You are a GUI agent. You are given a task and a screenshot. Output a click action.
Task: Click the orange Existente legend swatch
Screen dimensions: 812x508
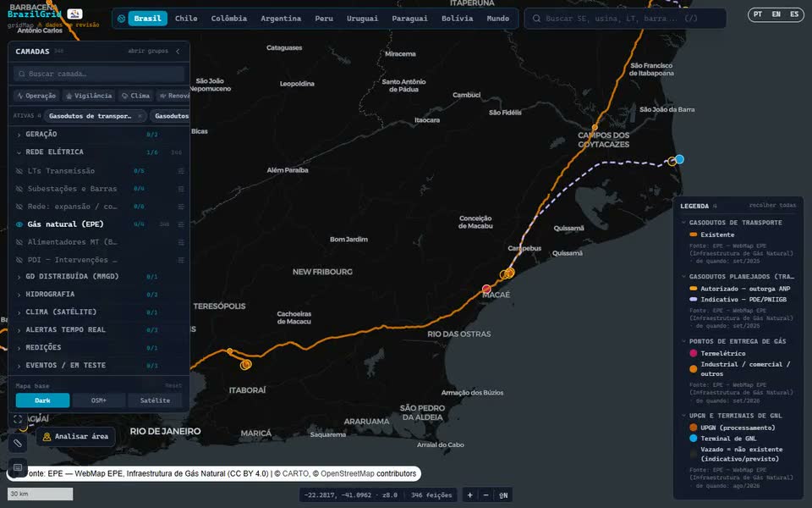pyautogui.click(x=694, y=235)
